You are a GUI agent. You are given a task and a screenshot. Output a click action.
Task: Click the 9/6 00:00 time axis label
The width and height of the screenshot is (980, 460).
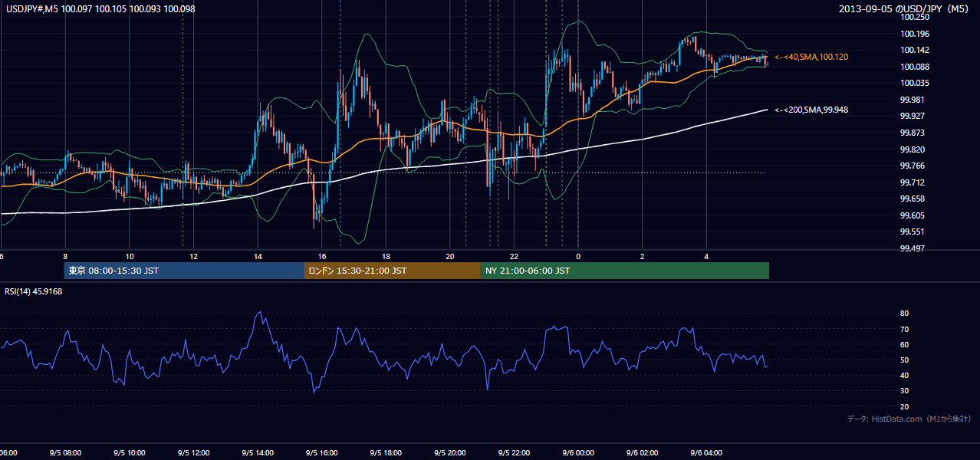tap(578, 453)
